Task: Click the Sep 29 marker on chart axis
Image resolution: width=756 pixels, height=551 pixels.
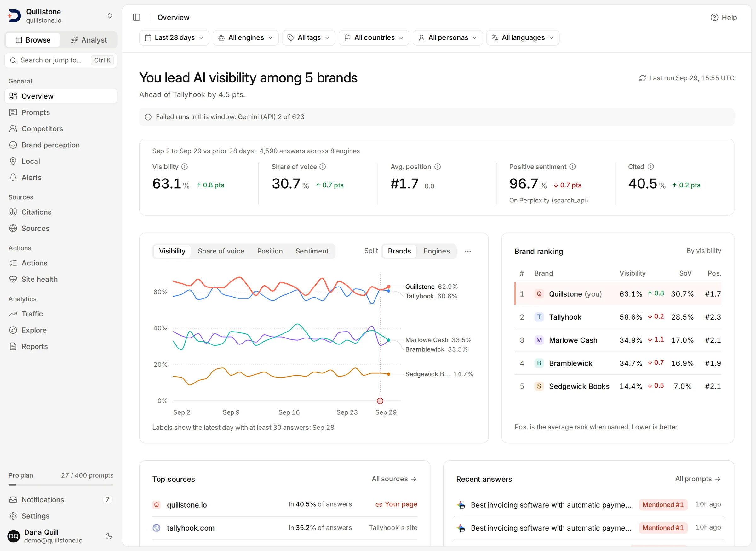Action: (x=380, y=401)
